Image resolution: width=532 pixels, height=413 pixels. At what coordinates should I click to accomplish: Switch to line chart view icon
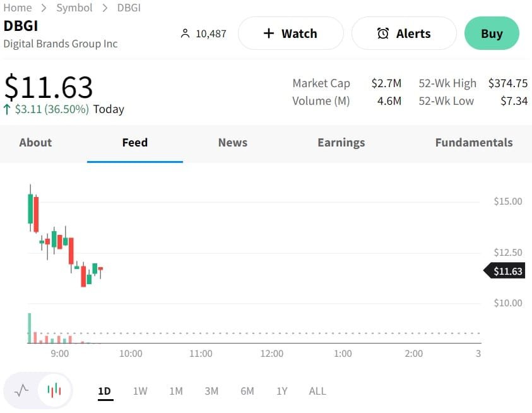[21, 390]
